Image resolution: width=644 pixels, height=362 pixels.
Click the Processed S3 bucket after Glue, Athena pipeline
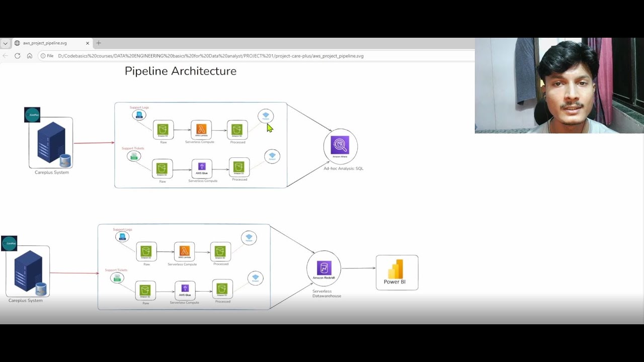tap(239, 167)
